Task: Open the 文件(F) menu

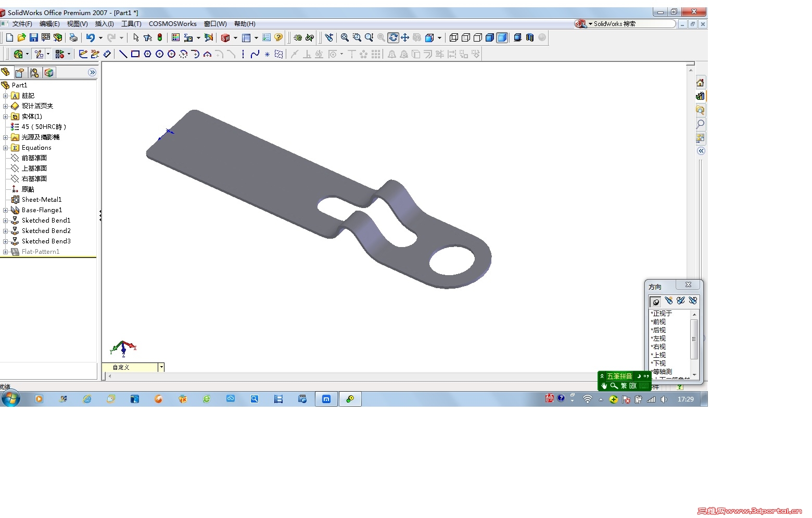Action: click(x=22, y=24)
